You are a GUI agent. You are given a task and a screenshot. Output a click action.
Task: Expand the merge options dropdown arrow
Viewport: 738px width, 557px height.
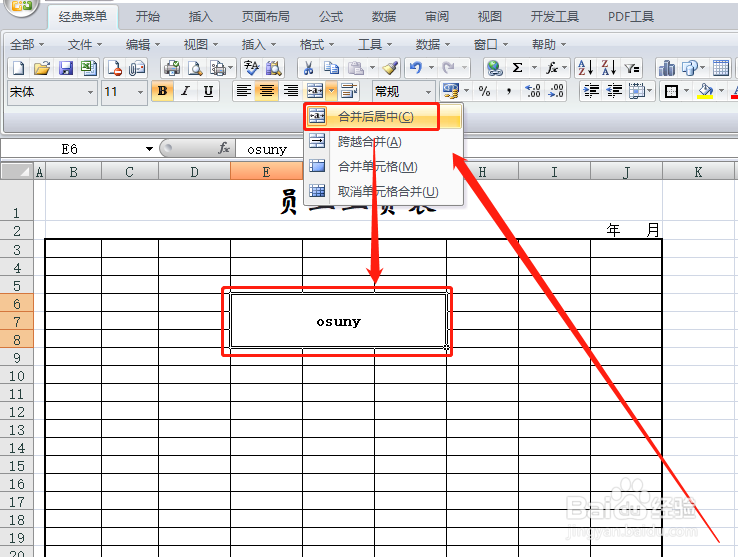[331, 90]
